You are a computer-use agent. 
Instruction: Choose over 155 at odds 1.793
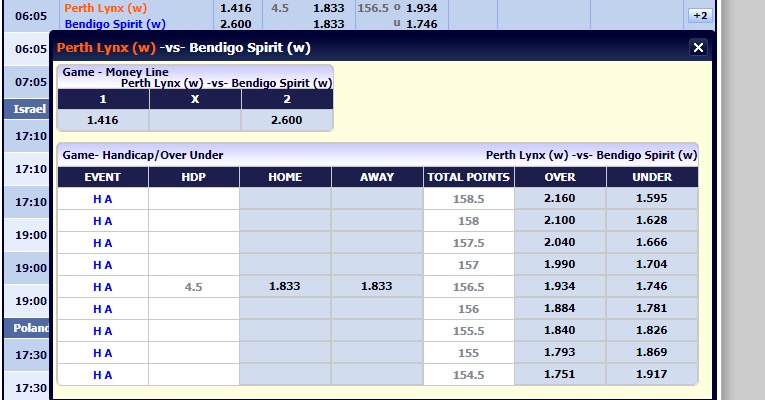(x=560, y=352)
